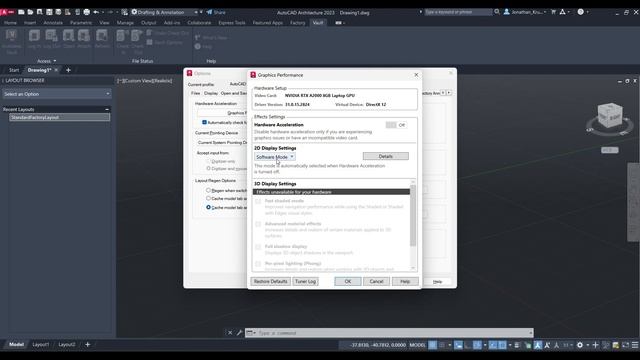
Task: Open the Select an Option dropdown in Layout Browser
Action: tap(57, 94)
